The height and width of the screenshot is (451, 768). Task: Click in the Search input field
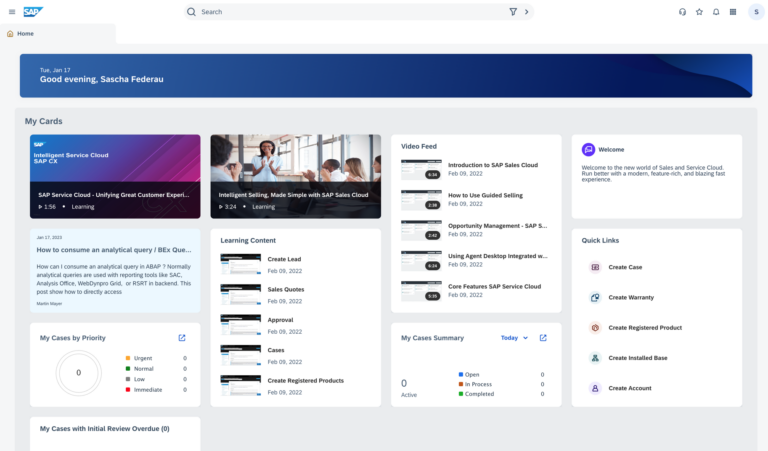[x=350, y=12]
